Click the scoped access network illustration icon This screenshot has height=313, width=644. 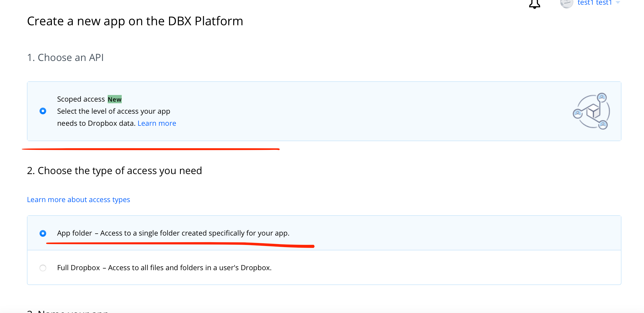(591, 111)
